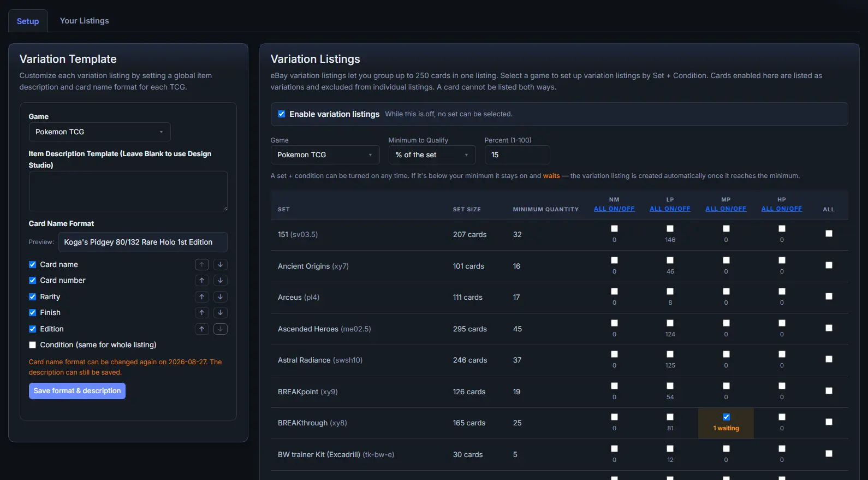Click the Astral Radiance (swsh10) set name

click(x=320, y=360)
